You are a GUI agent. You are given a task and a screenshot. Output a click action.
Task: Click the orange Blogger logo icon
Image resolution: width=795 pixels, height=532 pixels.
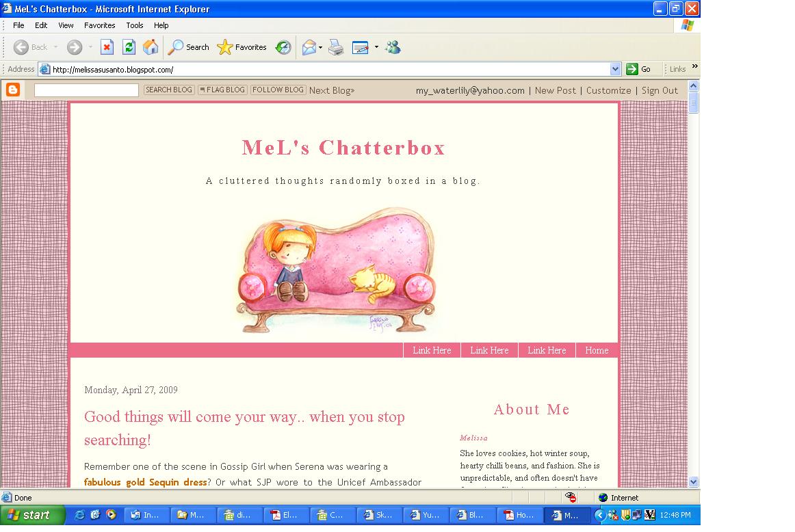pos(13,90)
